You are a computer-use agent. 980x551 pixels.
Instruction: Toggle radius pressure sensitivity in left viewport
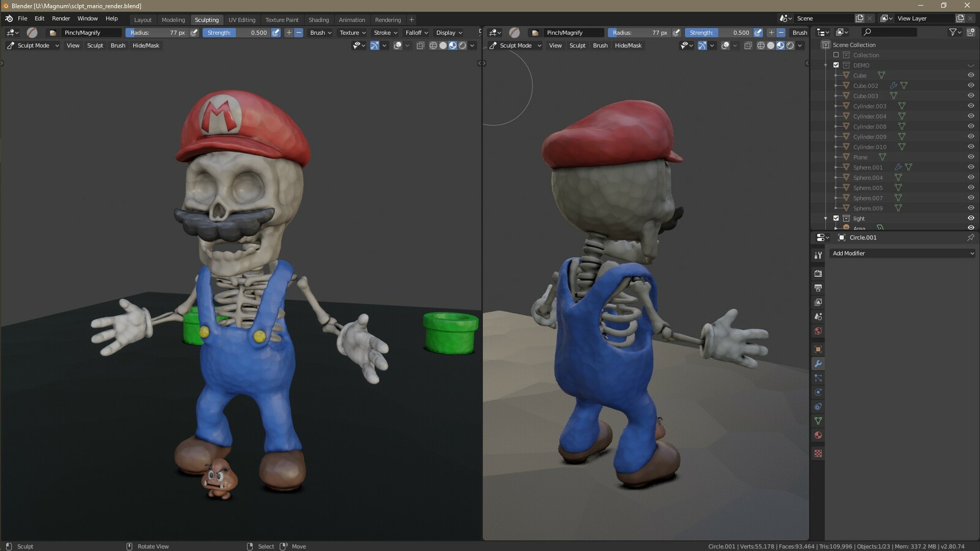(194, 32)
